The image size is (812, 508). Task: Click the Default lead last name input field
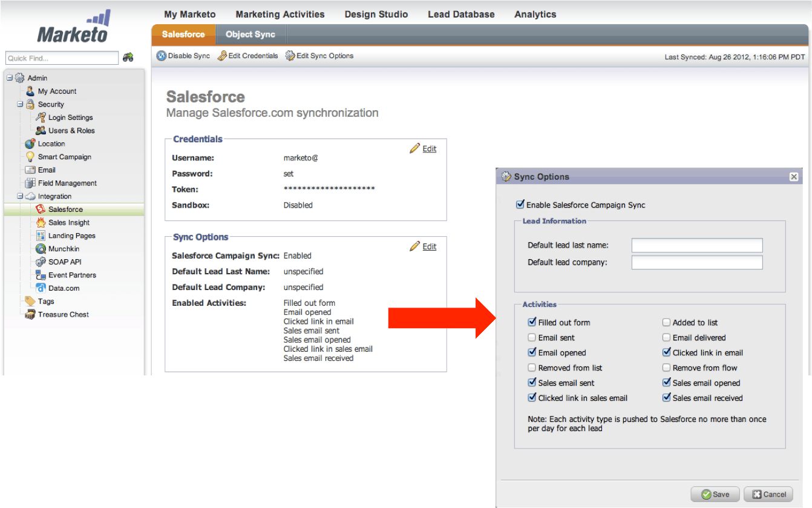(x=696, y=245)
